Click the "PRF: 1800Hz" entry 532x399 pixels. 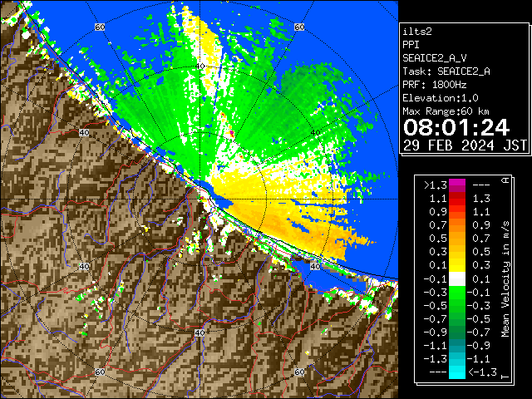pyautogui.click(x=435, y=85)
